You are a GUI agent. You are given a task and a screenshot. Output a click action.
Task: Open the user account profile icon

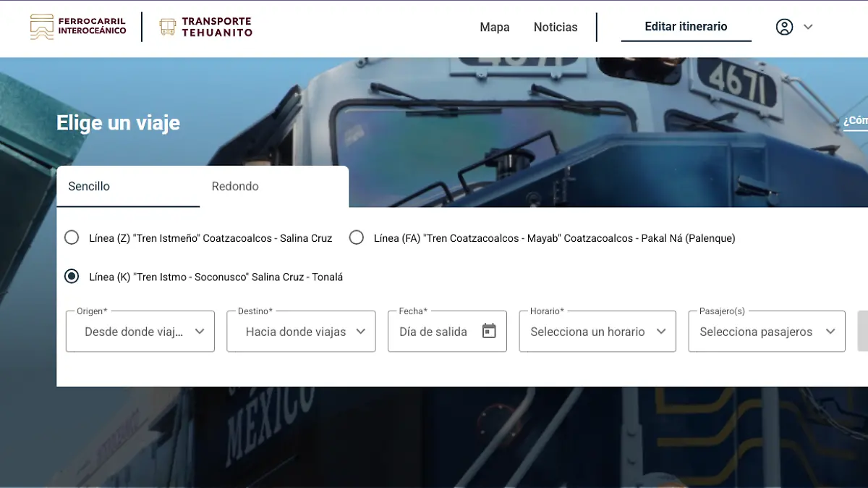click(784, 27)
